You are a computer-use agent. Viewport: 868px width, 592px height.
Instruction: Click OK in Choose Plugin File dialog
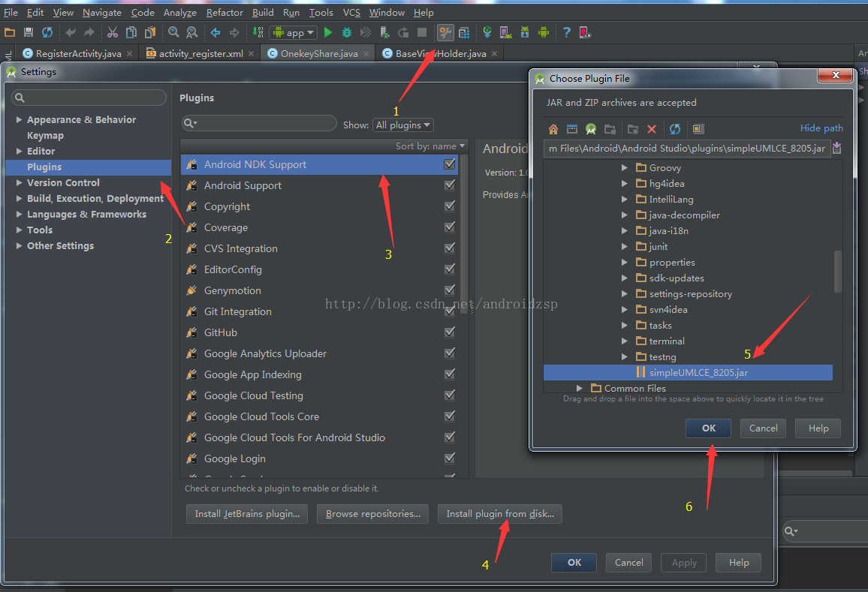click(709, 428)
